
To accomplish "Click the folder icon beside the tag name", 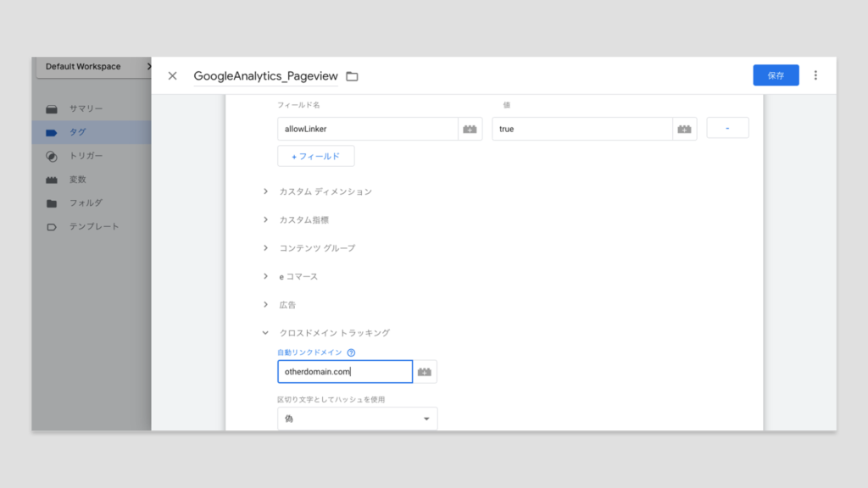I will coord(352,76).
